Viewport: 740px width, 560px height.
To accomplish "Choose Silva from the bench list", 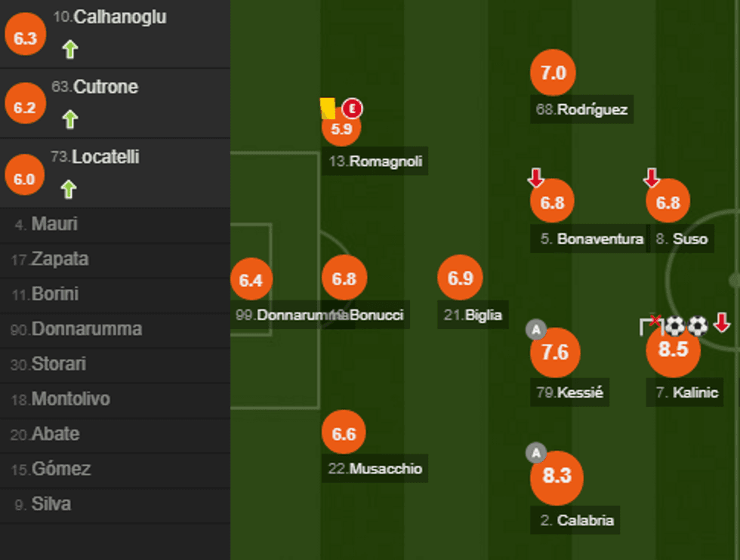I will (51, 504).
